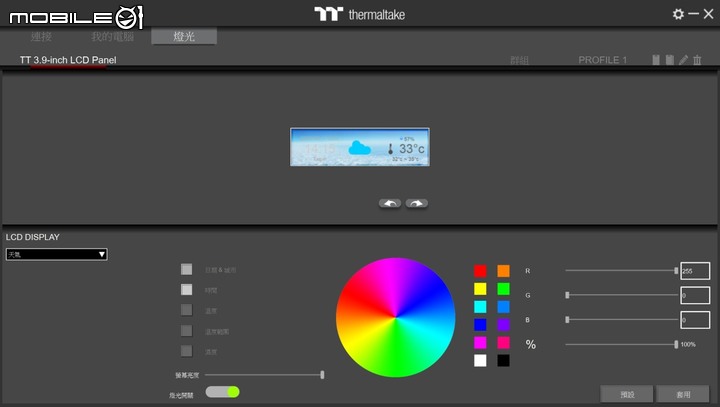Select the TT 3.9-inch LCD Panel tab

[68, 60]
